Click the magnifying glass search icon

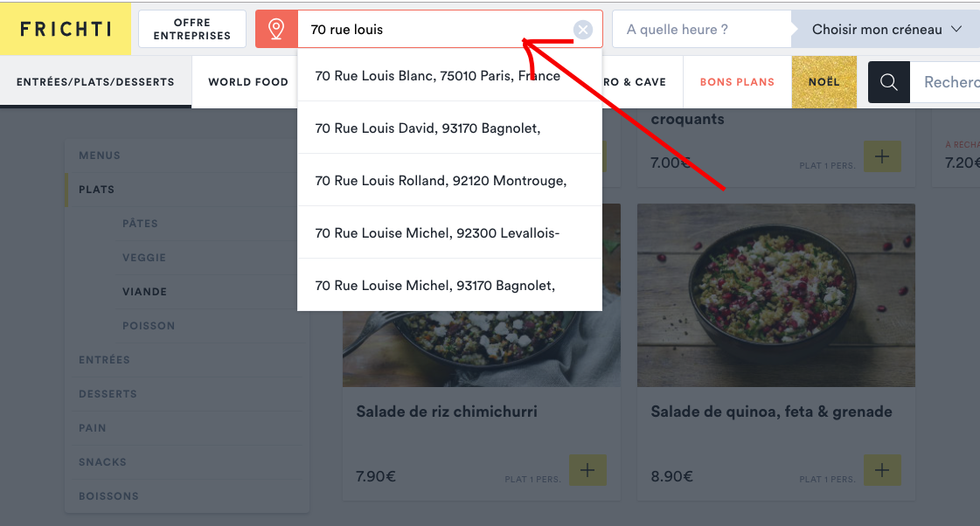[889, 82]
